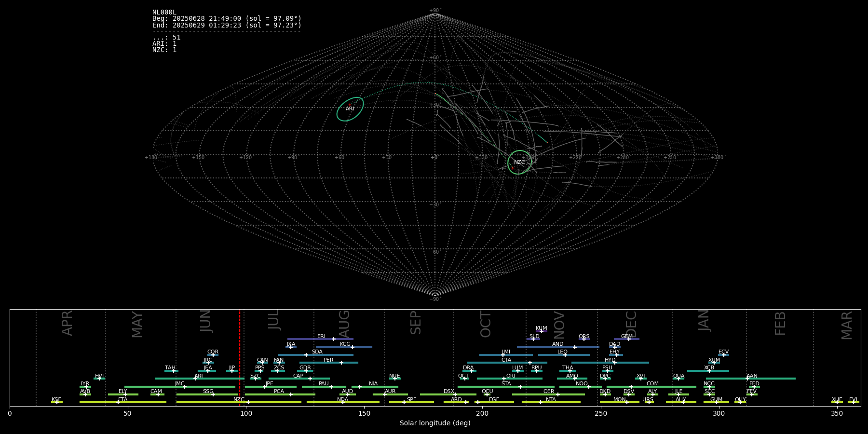868x434 pixels.
Task: Click the 'End: 20250629 01:29:23' line
Action: pos(227,25)
